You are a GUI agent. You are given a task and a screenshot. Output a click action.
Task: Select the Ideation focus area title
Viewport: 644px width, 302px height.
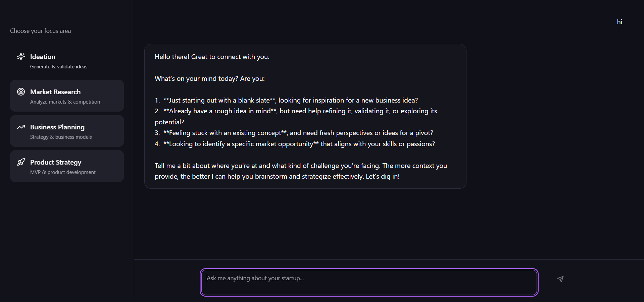pyautogui.click(x=43, y=57)
